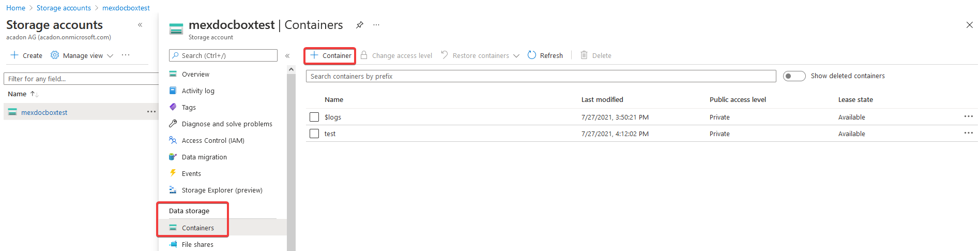
Task: Collapse the Storage accounts panel
Action: click(140, 25)
